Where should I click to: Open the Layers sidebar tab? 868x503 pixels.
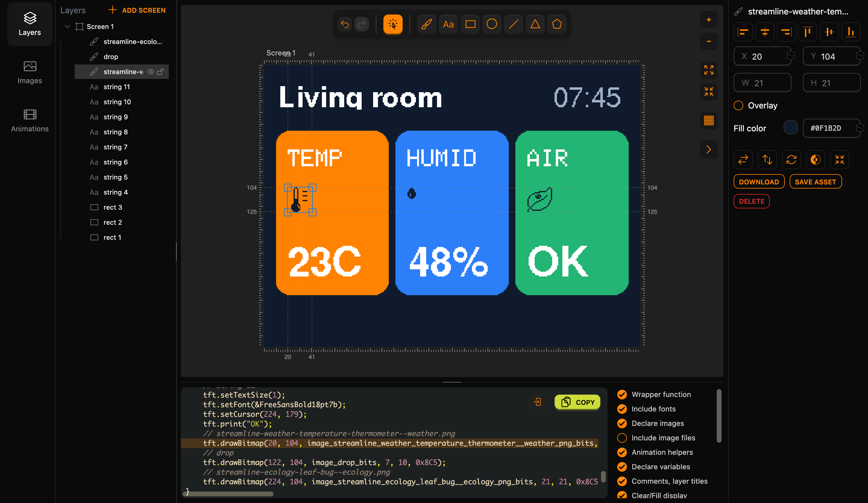pyautogui.click(x=30, y=24)
